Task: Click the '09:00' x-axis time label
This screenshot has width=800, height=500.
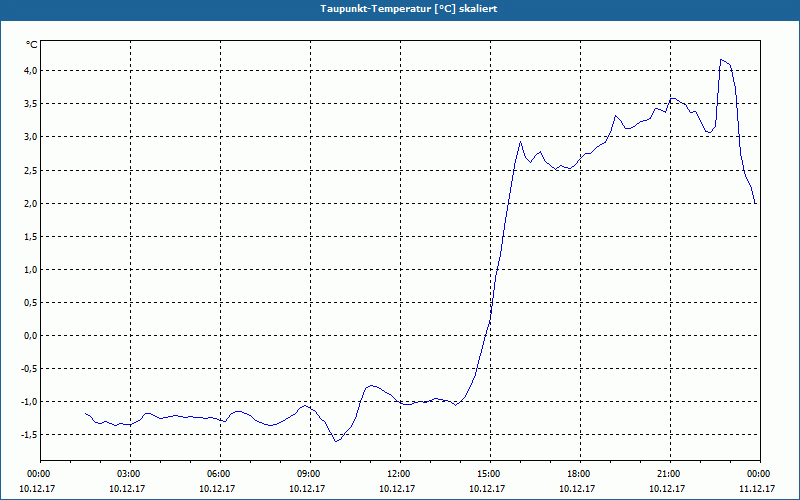Action: pyautogui.click(x=308, y=474)
